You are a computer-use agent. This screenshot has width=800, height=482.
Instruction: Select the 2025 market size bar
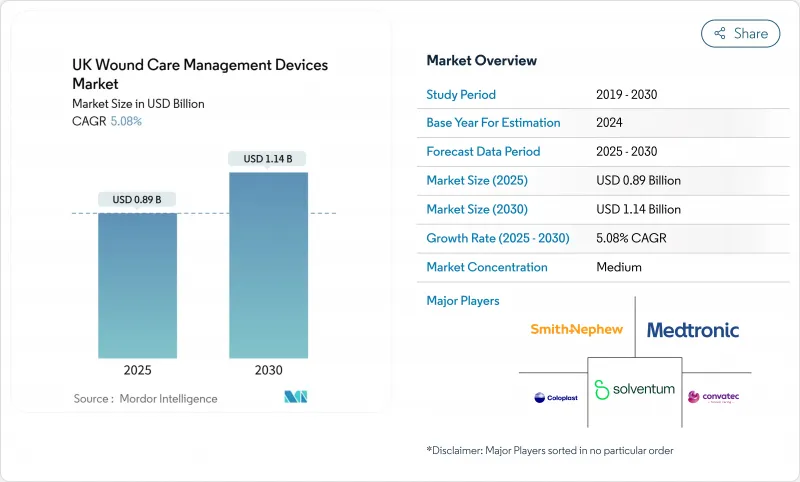137,285
